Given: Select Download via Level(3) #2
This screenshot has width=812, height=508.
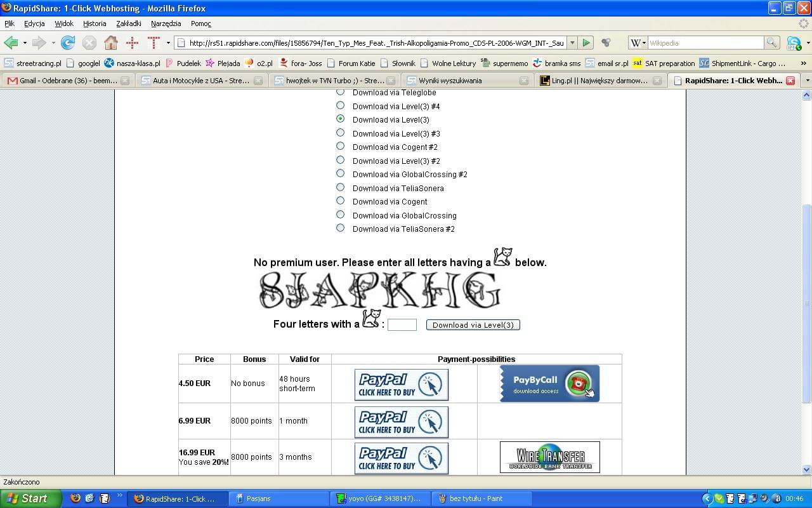Looking at the screenshot, I should [x=341, y=160].
